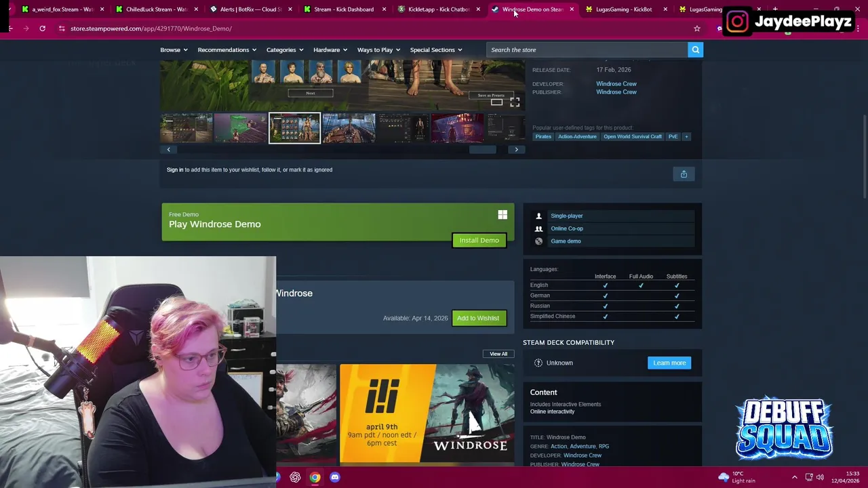Click the Adventure genre link

coord(583,446)
